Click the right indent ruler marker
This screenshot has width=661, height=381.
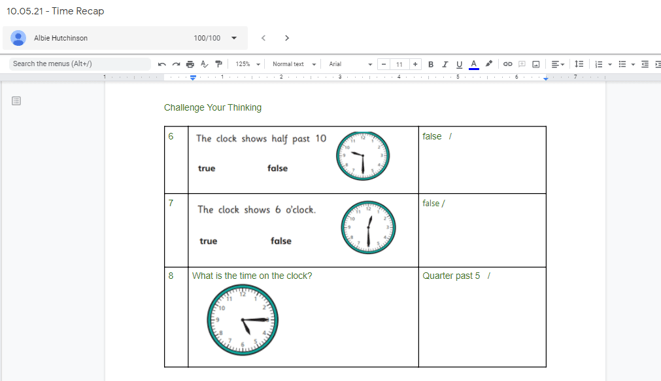[x=545, y=78]
